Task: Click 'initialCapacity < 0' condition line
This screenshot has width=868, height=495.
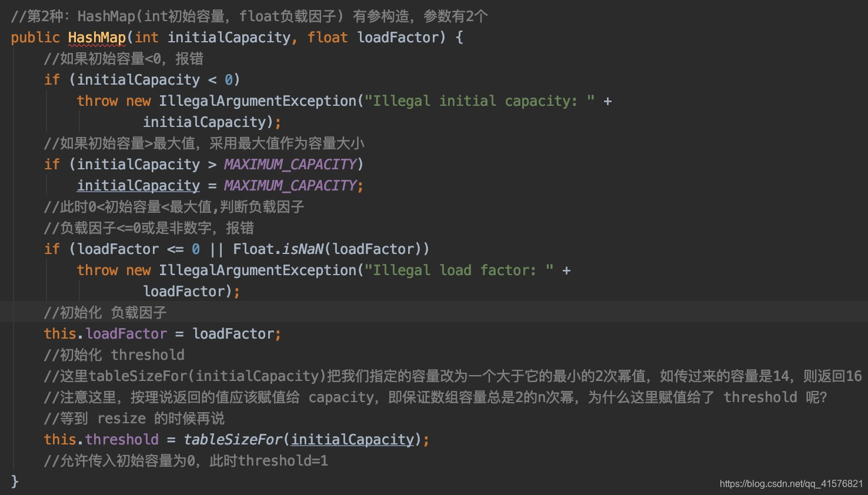Action: pyautogui.click(x=142, y=80)
